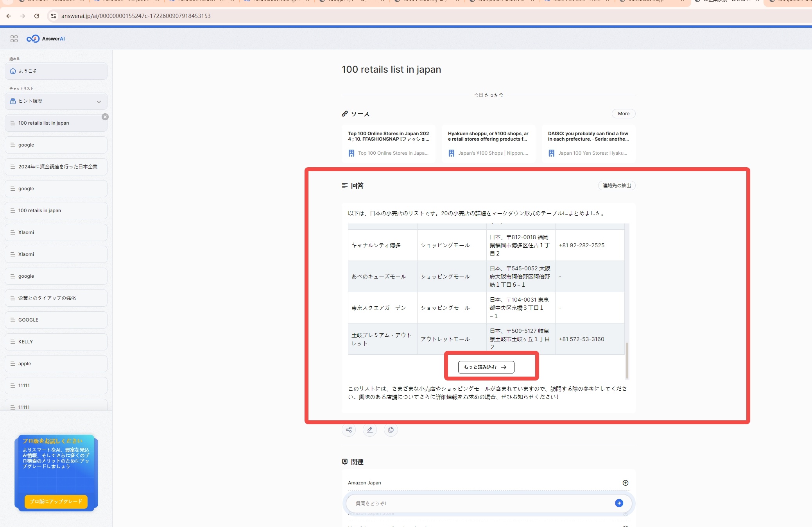812x527 pixels.
Task: Click the もっと読み込む load more button
Action: point(486,367)
